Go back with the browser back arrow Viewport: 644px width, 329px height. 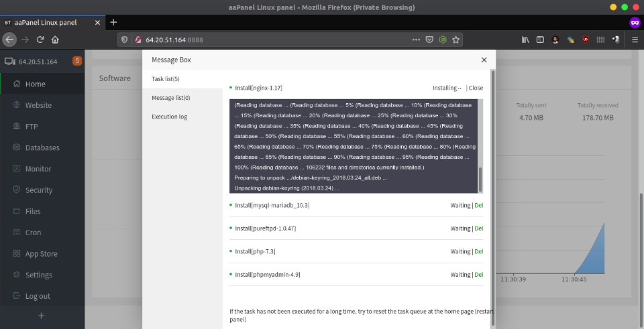coord(9,40)
